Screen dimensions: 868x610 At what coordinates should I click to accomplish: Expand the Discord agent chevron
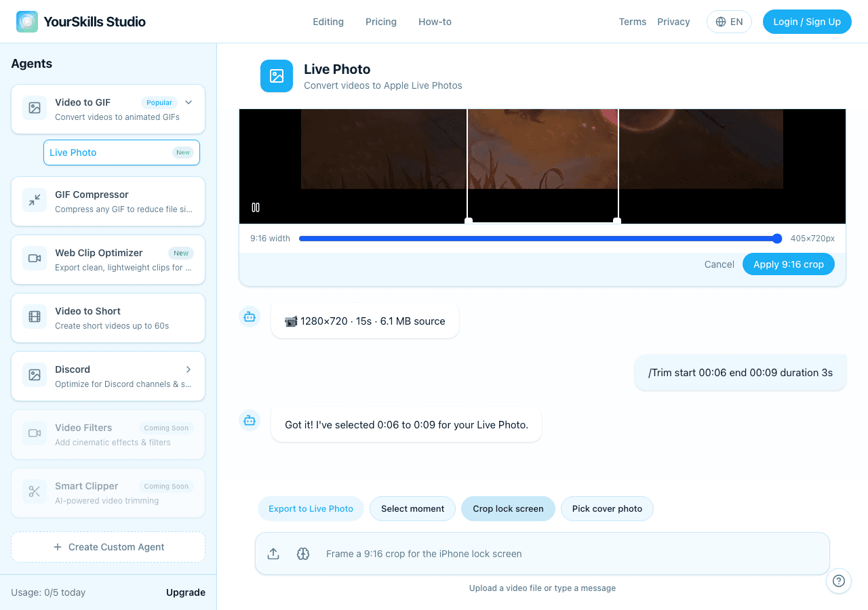click(189, 369)
